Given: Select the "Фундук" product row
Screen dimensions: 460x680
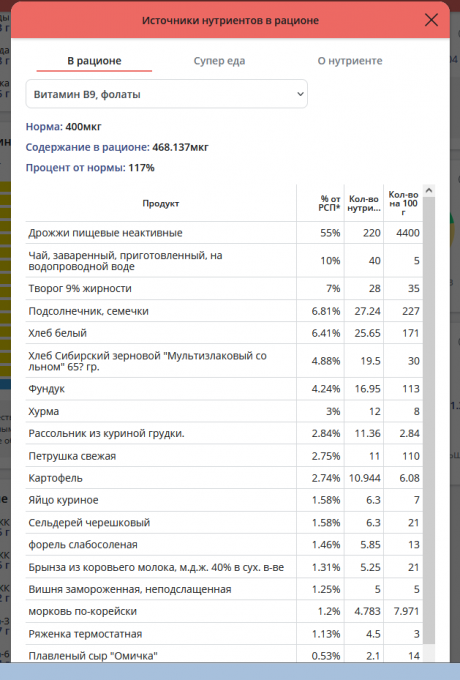Looking at the screenshot, I should pos(224,389).
